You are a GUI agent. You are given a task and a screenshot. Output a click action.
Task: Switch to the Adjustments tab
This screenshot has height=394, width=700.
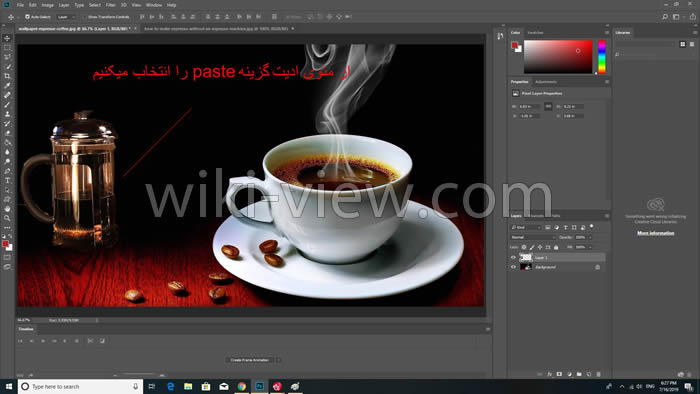546,82
